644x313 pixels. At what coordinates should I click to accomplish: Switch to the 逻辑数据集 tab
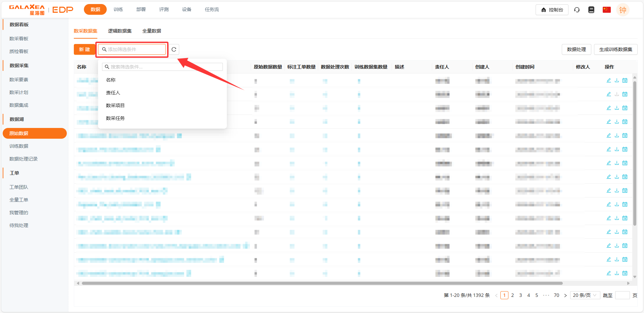120,31
